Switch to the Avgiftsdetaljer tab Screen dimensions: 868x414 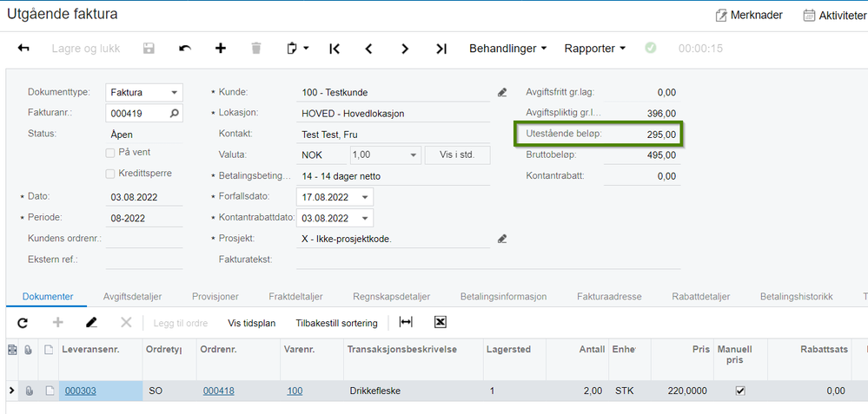pos(132,297)
